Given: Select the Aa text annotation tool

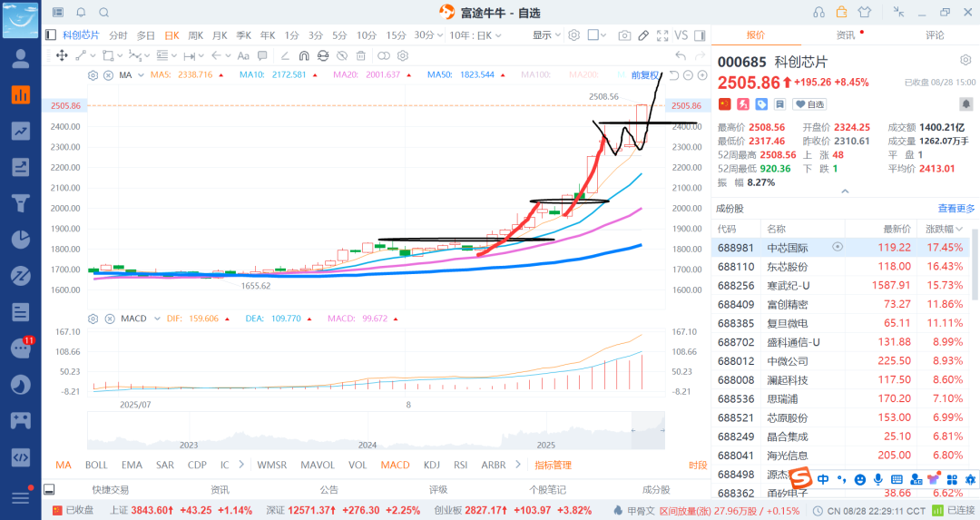Looking at the screenshot, I should point(244,55).
